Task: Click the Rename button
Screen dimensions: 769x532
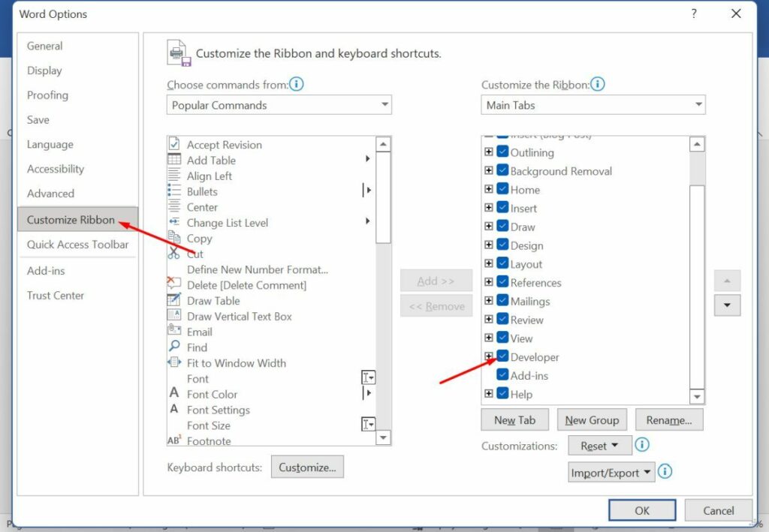Action: 669,419
